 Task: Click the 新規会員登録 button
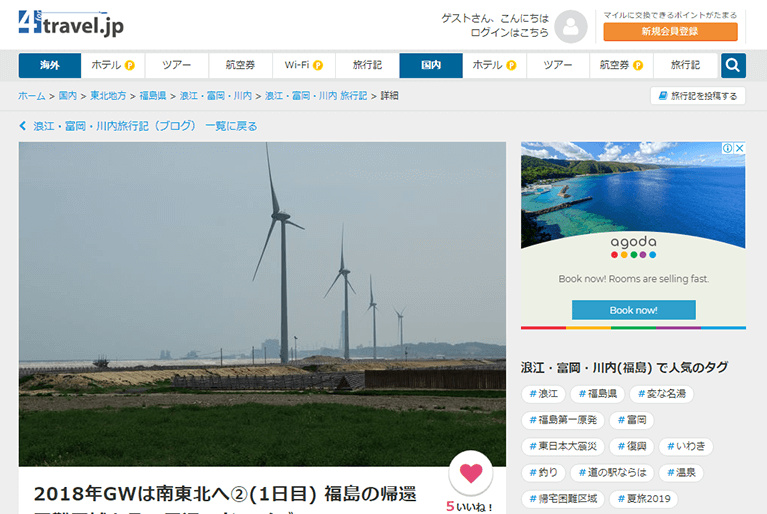coord(670,32)
